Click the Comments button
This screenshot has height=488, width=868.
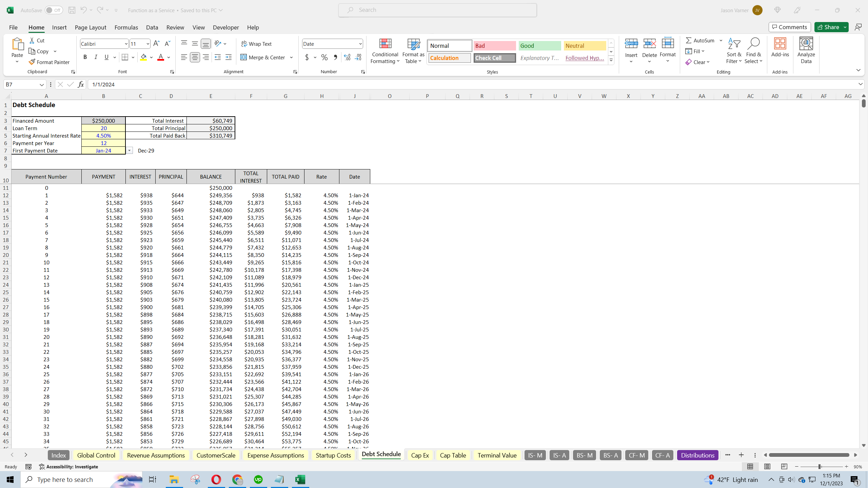(790, 27)
